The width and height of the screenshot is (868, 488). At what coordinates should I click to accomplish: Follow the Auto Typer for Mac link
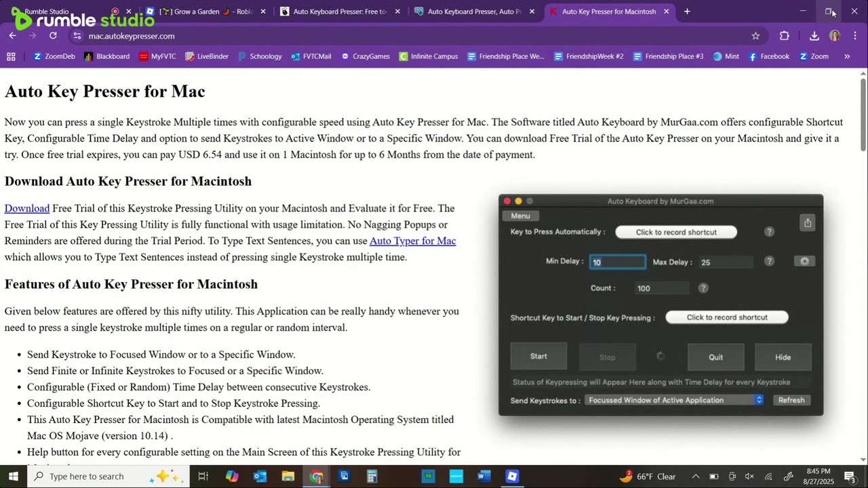point(412,241)
